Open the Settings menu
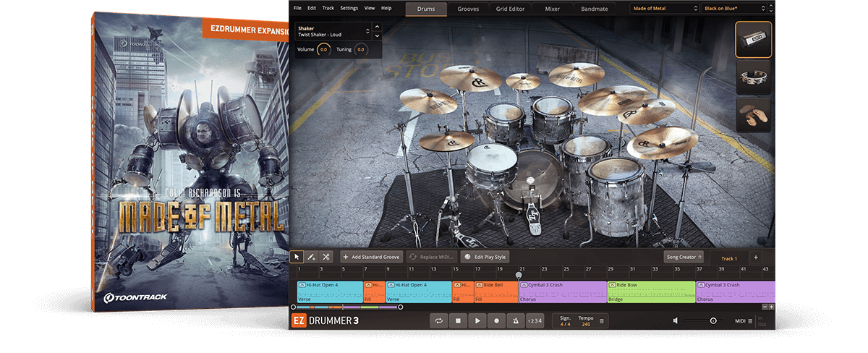This screenshot has height=353, width=868. tap(349, 8)
